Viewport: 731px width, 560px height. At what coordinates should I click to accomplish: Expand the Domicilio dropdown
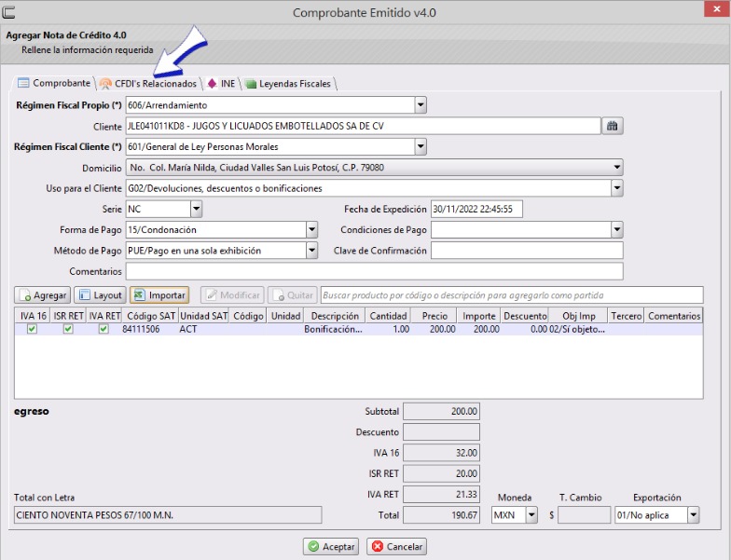pyautogui.click(x=617, y=168)
